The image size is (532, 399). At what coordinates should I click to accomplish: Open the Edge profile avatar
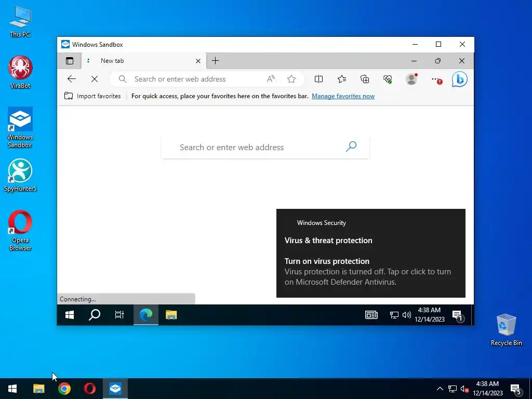[411, 79]
